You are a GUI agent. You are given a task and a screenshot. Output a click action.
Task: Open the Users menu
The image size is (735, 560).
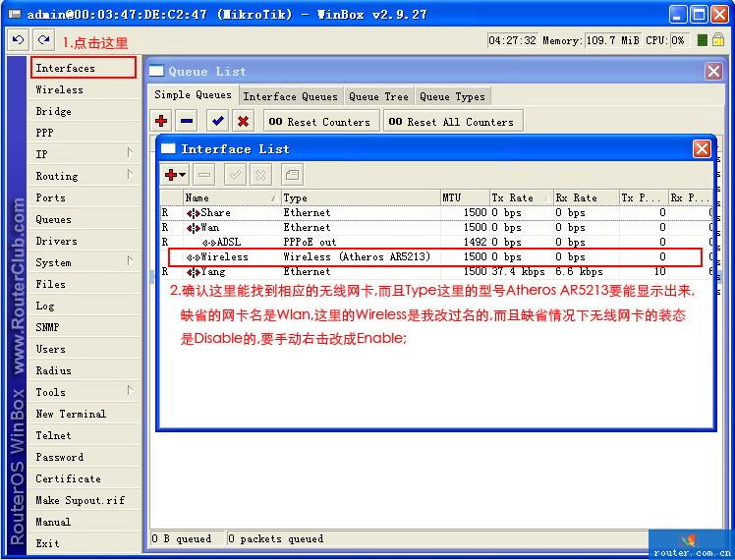pyautogui.click(x=85, y=349)
